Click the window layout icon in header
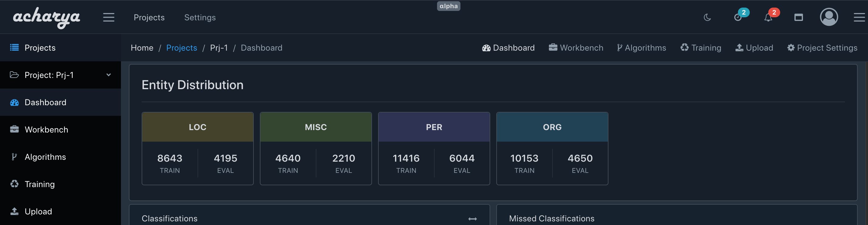This screenshot has height=225, width=868. coord(798,18)
